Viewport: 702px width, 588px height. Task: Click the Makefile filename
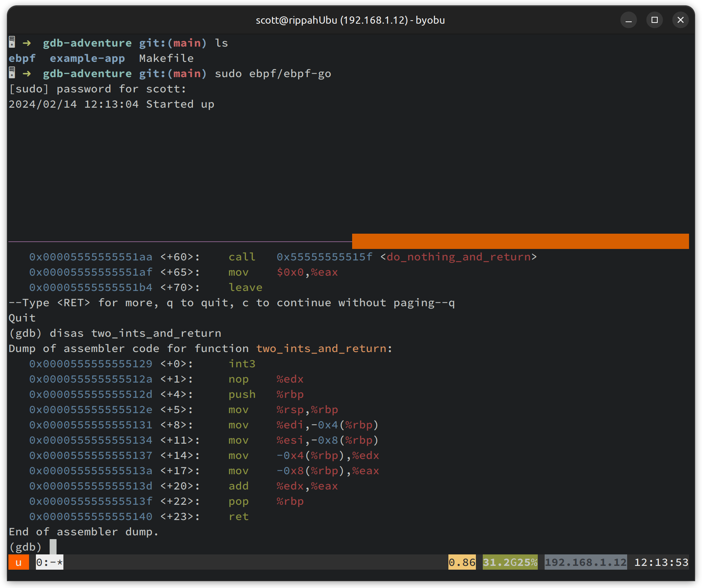(167, 58)
